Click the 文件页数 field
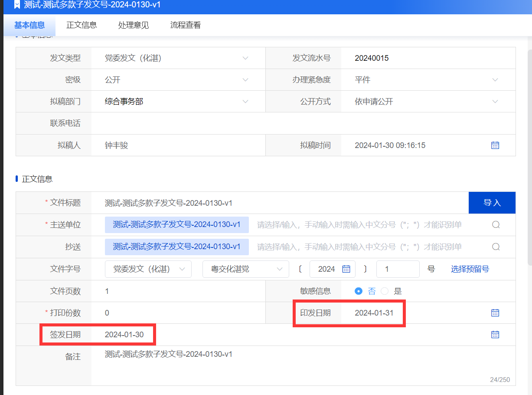 click(x=178, y=291)
